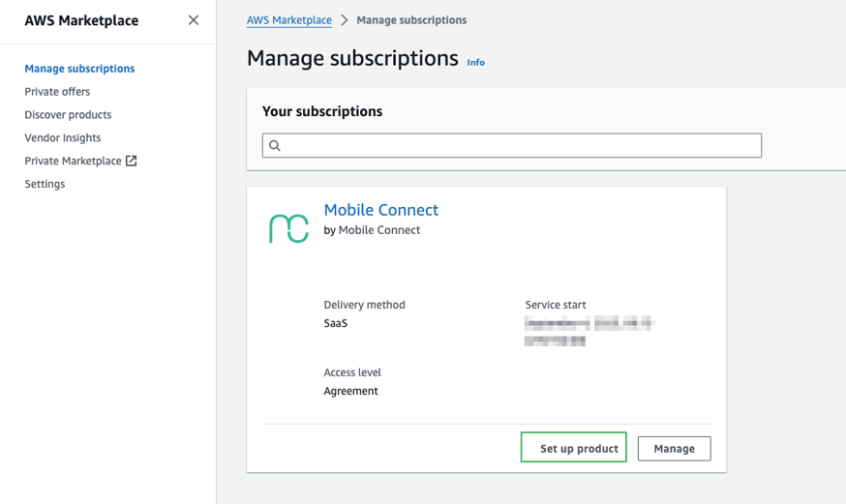The image size is (846, 504).
Task: Close the AWS Marketplace side panel
Action: pyautogui.click(x=194, y=20)
